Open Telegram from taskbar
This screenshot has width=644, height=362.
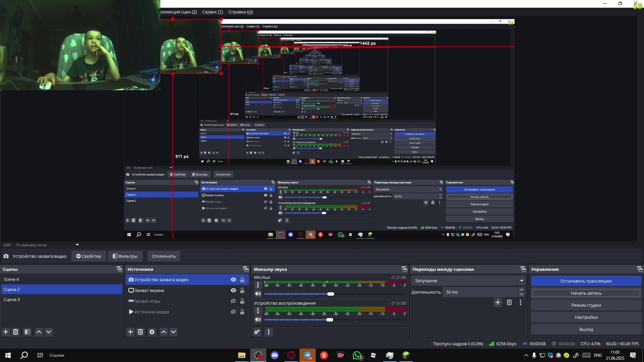tap(308, 355)
